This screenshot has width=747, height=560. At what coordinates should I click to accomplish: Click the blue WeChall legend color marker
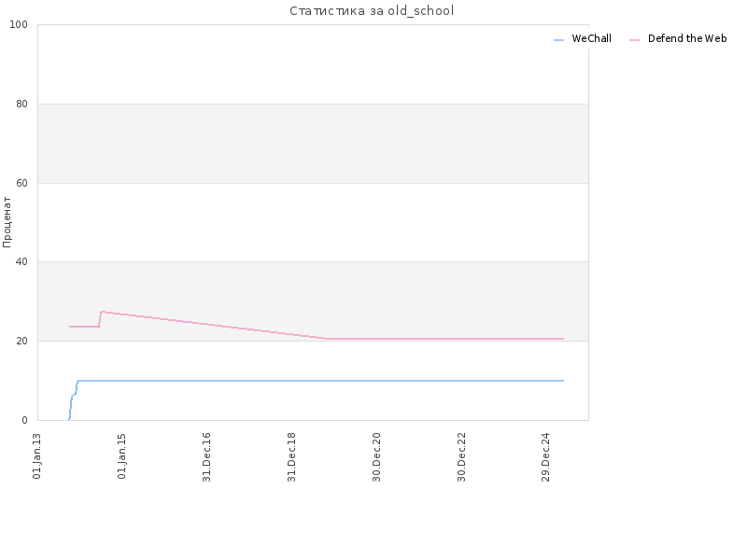tap(558, 40)
